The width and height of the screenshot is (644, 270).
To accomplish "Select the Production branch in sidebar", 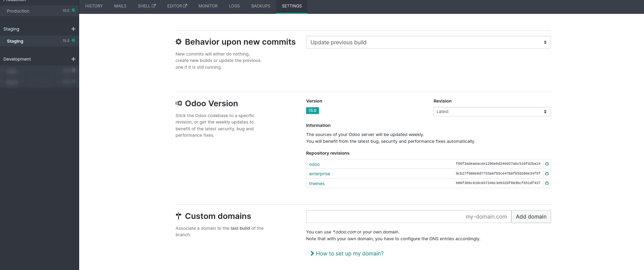I will [18, 11].
